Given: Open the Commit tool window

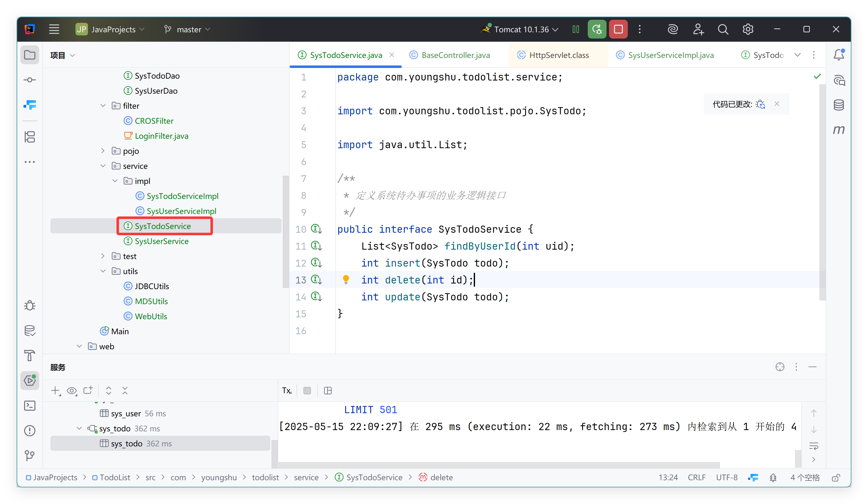Looking at the screenshot, I should (30, 80).
